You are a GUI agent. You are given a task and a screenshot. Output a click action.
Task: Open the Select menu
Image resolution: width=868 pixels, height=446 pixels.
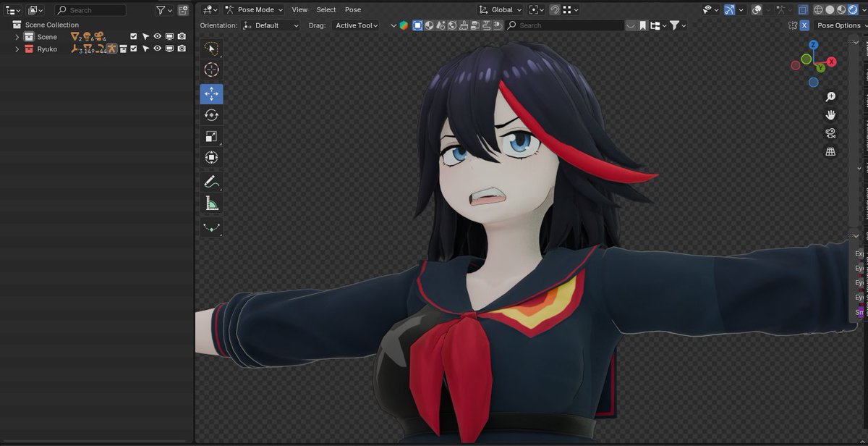[326, 10]
